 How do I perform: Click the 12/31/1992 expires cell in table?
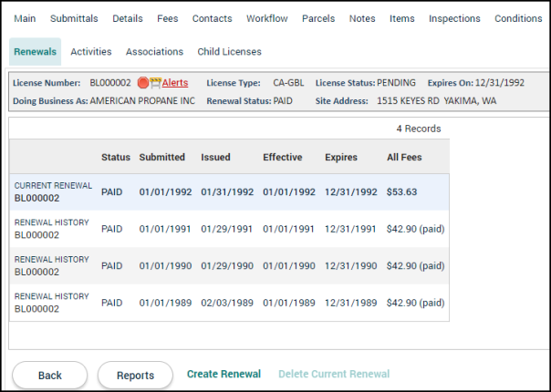[351, 192]
